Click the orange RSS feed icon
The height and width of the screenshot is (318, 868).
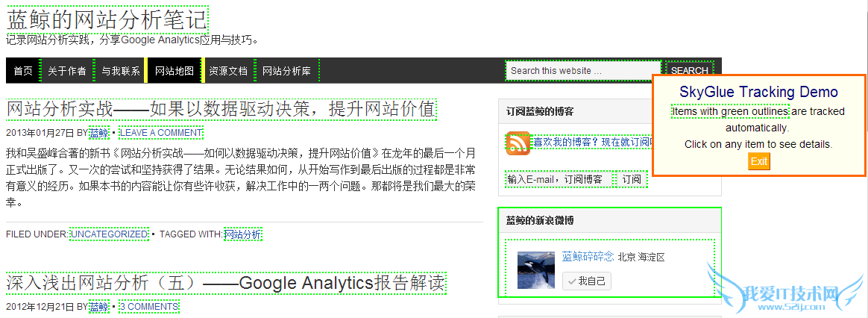[x=518, y=143]
